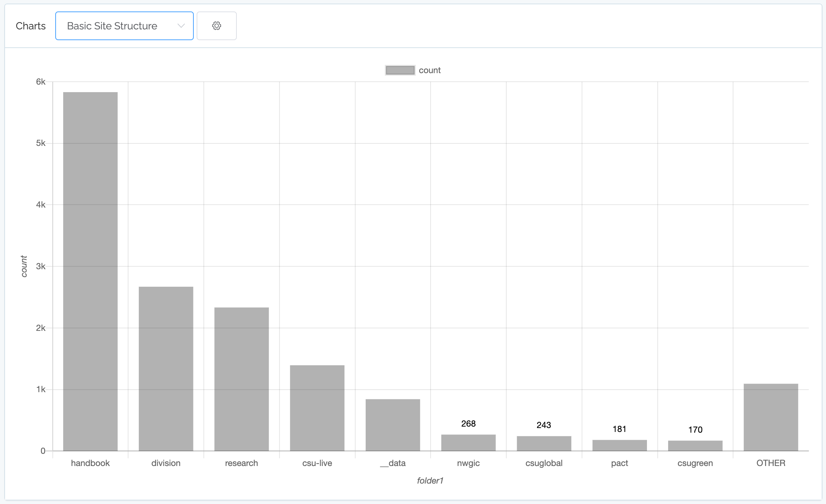Click the pact bar

[x=620, y=445]
